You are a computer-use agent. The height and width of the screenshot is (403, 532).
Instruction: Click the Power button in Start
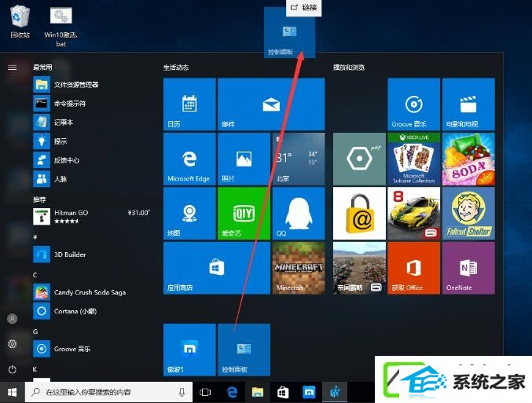click(13, 369)
